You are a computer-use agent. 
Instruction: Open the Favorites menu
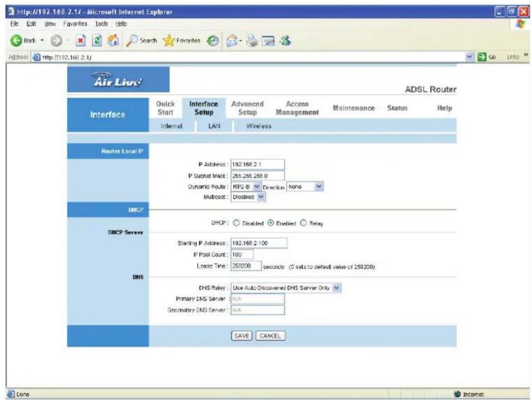pos(75,24)
